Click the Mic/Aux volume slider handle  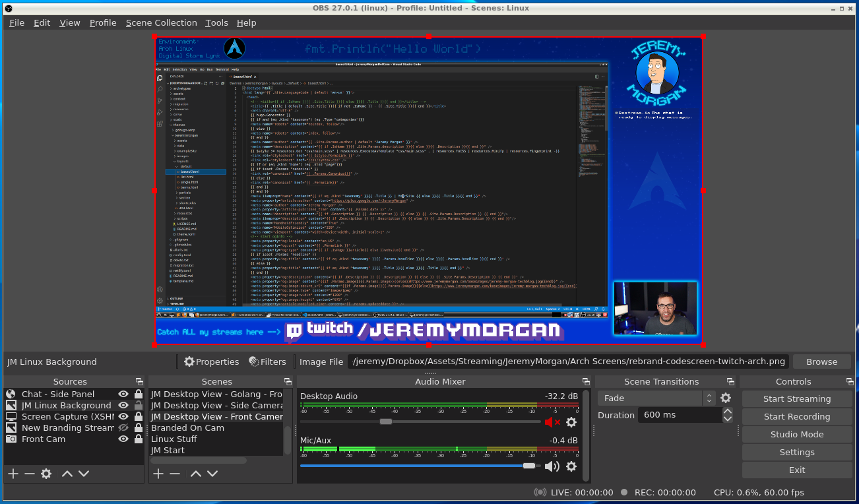click(528, 466)
